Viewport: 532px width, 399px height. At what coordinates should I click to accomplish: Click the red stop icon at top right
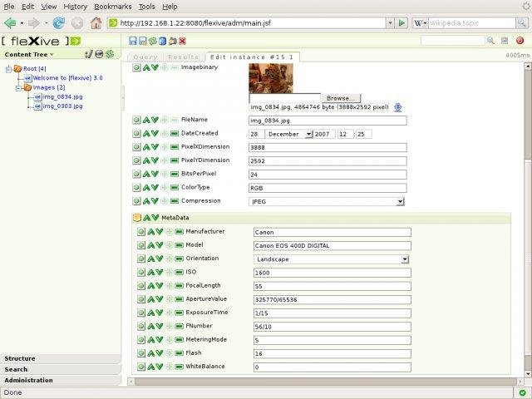[520, 41]
